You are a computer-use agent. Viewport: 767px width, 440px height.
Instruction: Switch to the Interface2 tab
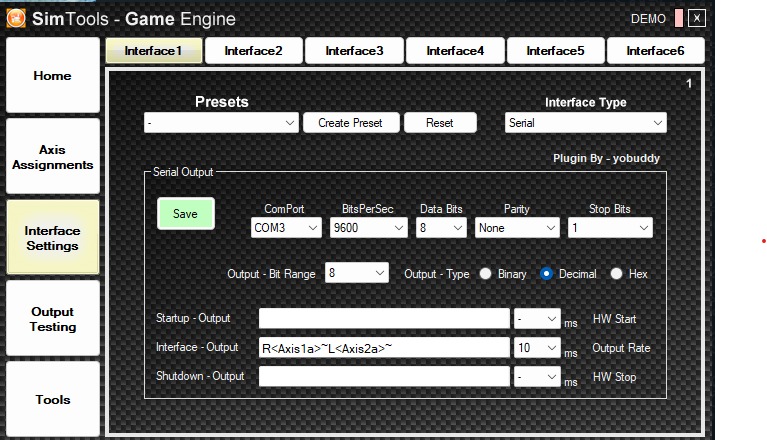point(253,51)
